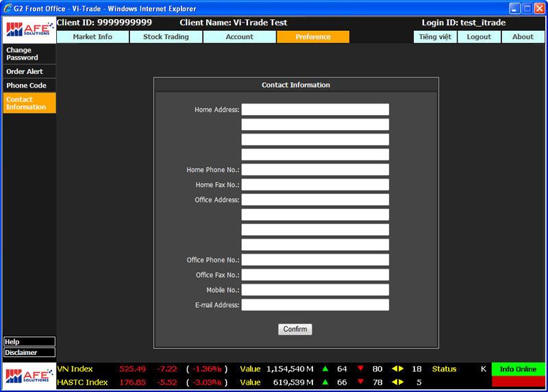Click the Logout button
548x392 pixels.
[x=479, y=37]
